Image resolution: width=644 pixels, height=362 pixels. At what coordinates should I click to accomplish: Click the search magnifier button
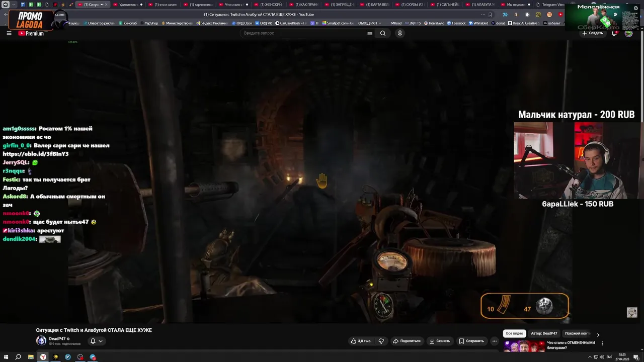point(383,33)
